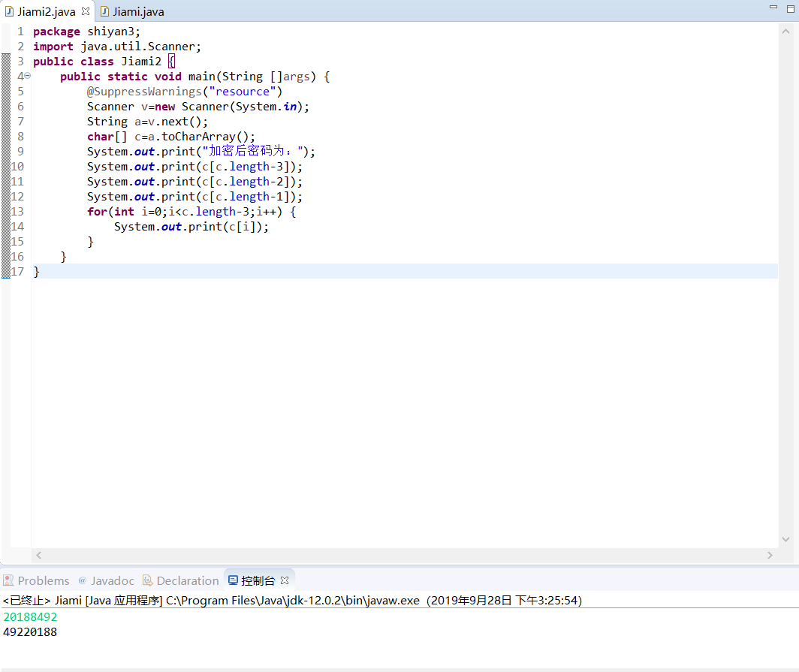Click the class name 'Jiami2'
Viewport: 799px width, 672px height.
tap(141, 62)
